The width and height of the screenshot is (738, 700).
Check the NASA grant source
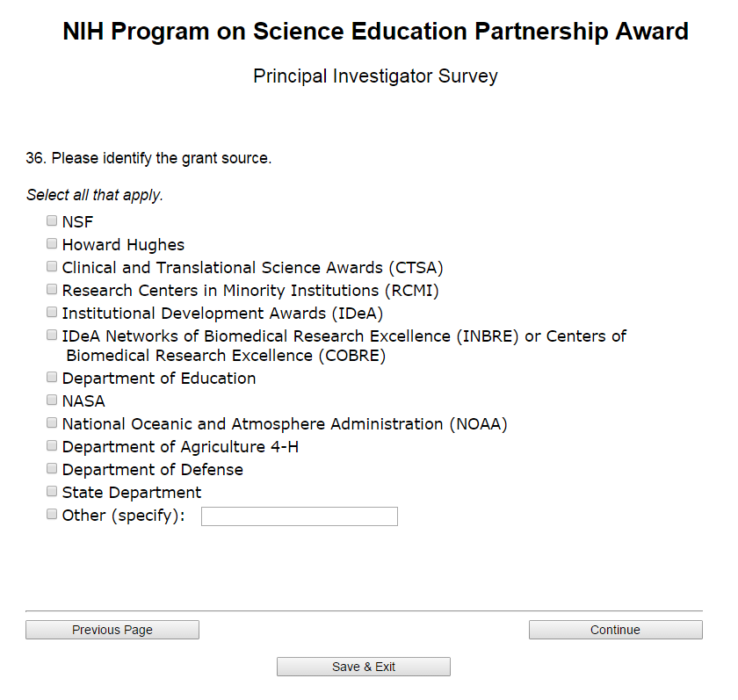tap(52, 401)
